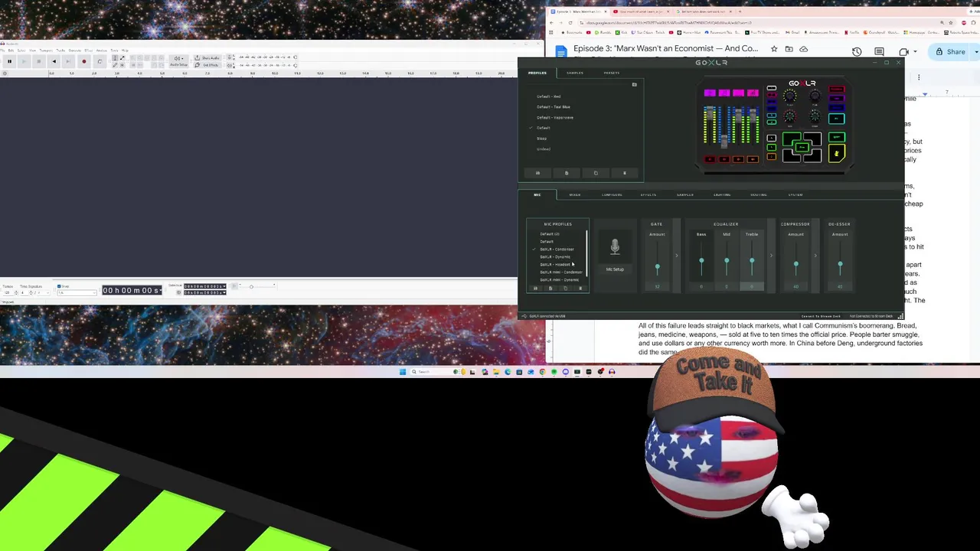Screen dimensions: 980x551
Task: Open Audacity Edit menu
Action: (11, 51)
